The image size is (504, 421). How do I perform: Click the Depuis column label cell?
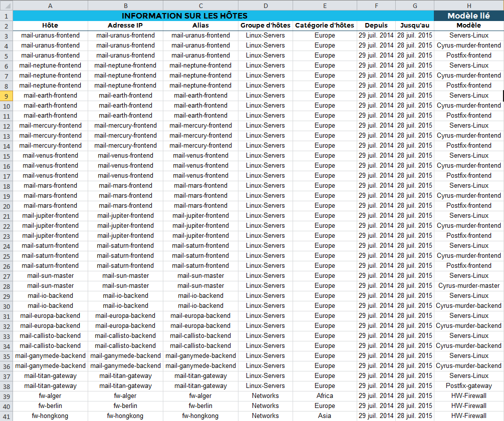pyautogui.click(x=376, y=25)
